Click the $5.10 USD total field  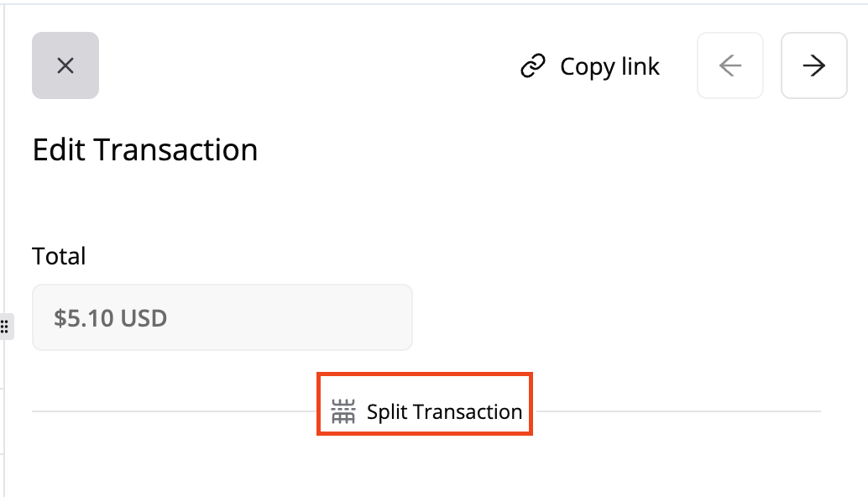[222, 317]
